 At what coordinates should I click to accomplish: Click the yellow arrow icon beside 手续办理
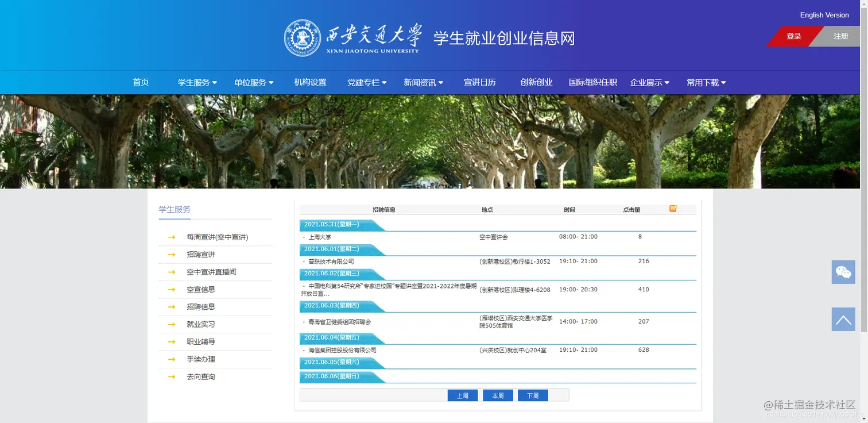pyautogui.click(x=172, y=359)
